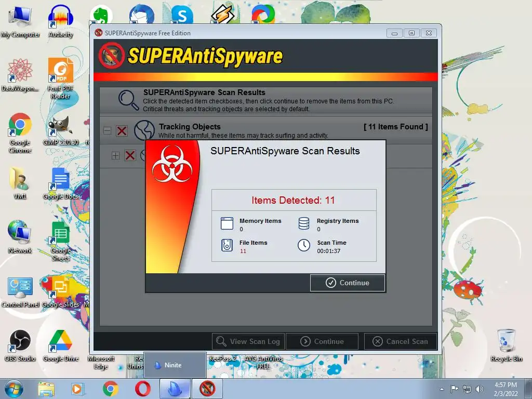Viewport: 532px width, 399px height.
Task: Click the "Tracking Objects" heading text
Action: (190, 127)
